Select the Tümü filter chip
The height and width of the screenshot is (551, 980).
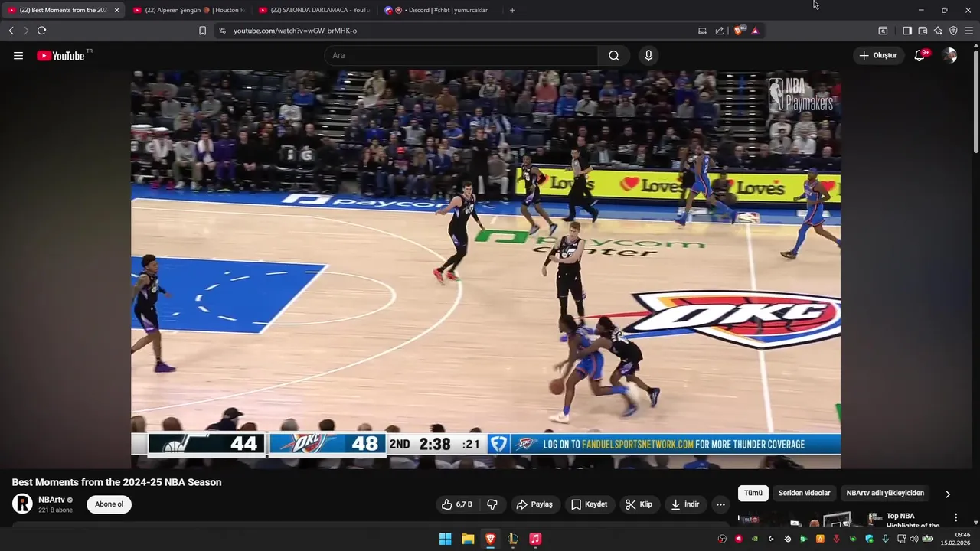pyautogui.click(x=753, y=493)
